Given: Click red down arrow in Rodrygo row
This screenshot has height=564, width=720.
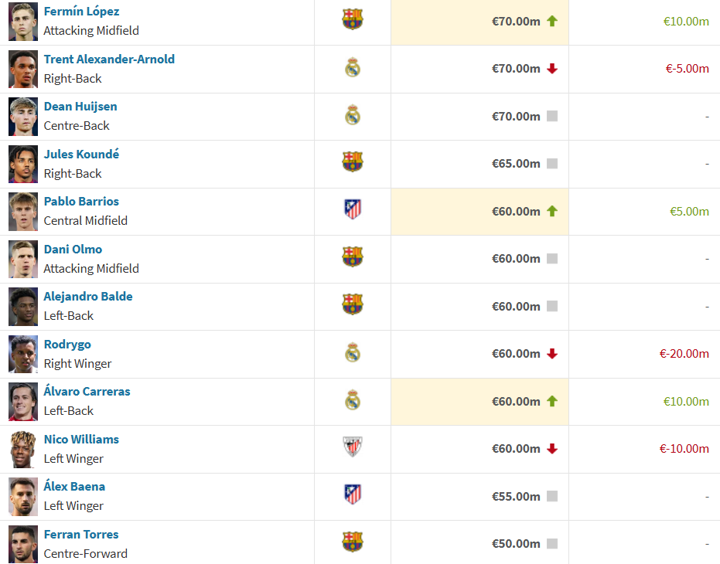Looking at the screenshot, I should (x=552, y=354).
